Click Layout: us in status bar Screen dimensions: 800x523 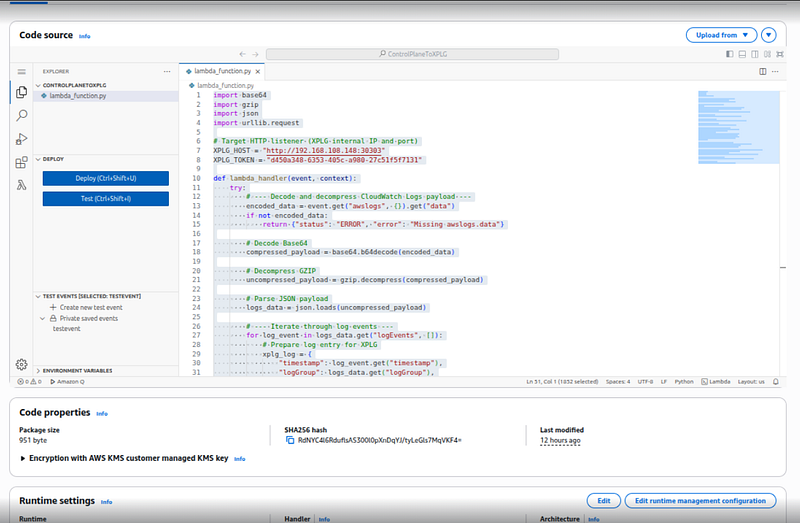751,382
